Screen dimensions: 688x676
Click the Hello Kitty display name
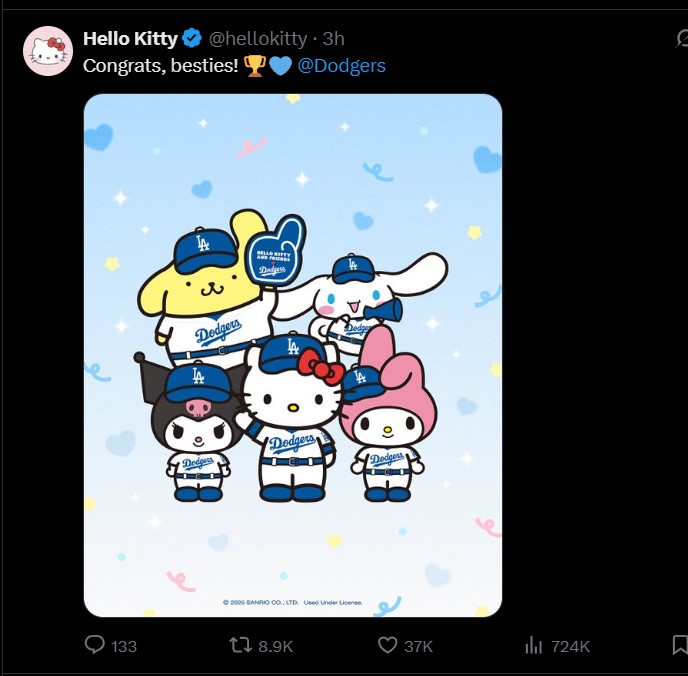[129, 39]
